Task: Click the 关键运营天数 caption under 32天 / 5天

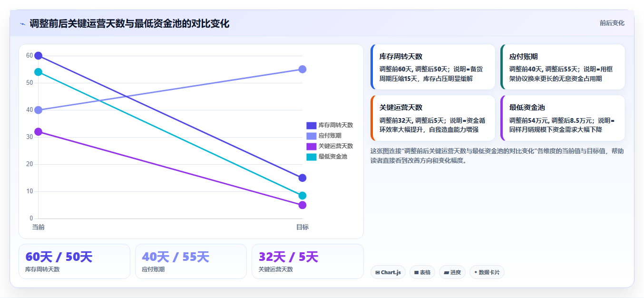Action: 275,269
